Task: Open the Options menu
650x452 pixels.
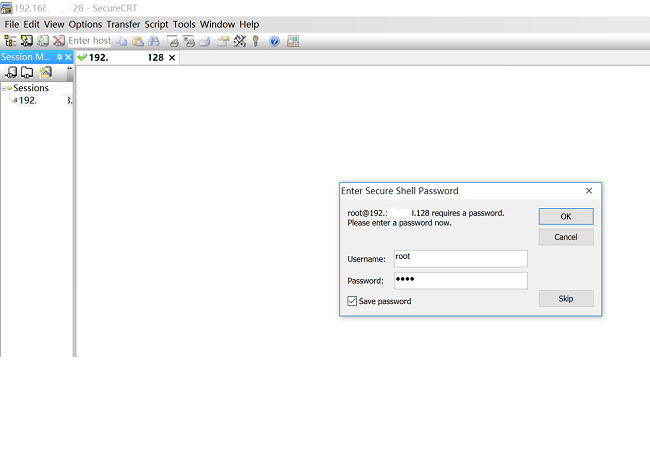Action: pyautogui.click(x=85, y=24)
